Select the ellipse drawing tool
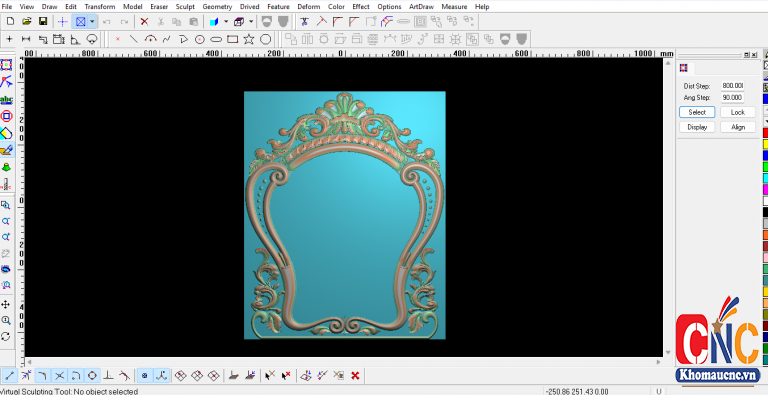The height and width of the screenshot is (395, 768). 216,39
